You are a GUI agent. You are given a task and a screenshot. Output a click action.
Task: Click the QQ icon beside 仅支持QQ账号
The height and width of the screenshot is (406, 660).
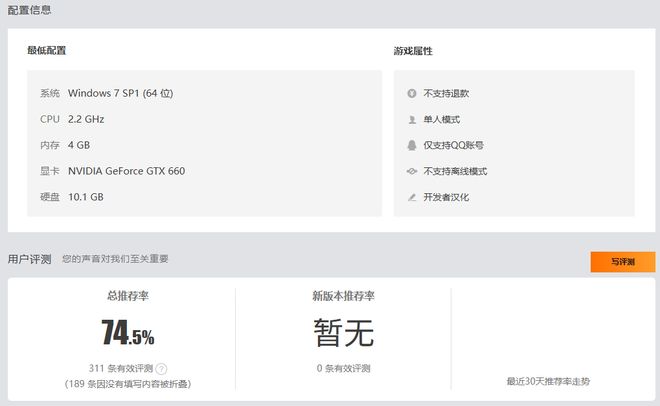[x=411, y=145]
